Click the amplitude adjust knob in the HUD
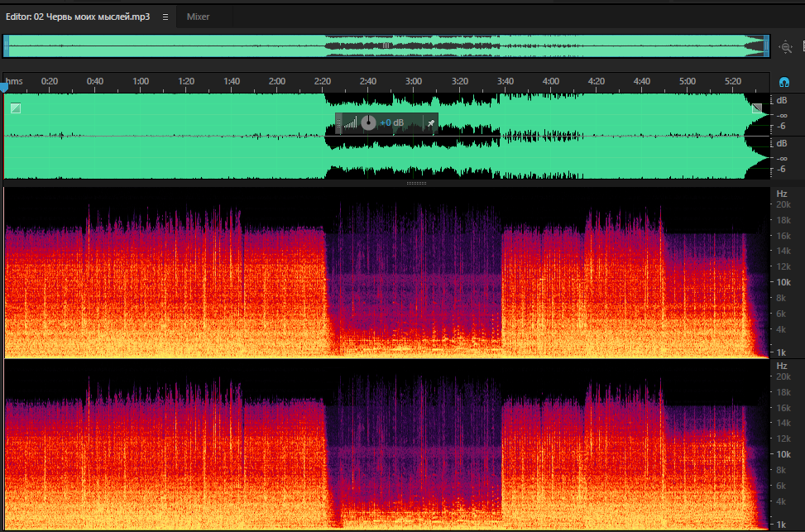Screen dimensions: 805x532 pos(368,122)
